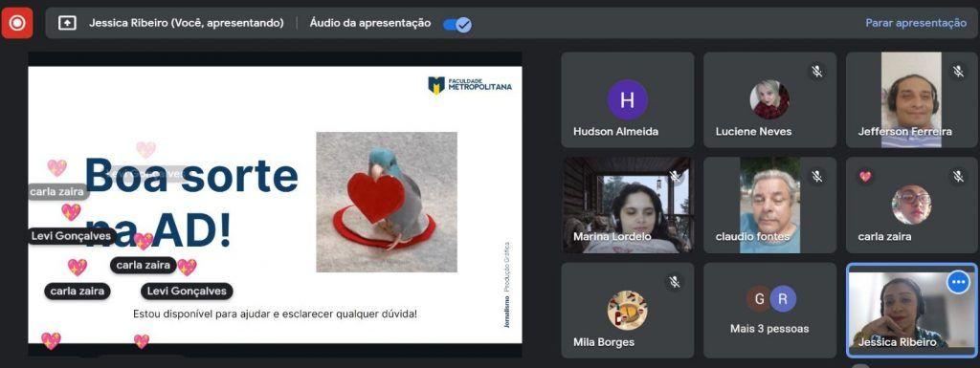
Task: Click the Faculdade Metropolitana logo on the slide
Action: click(469, 85)
